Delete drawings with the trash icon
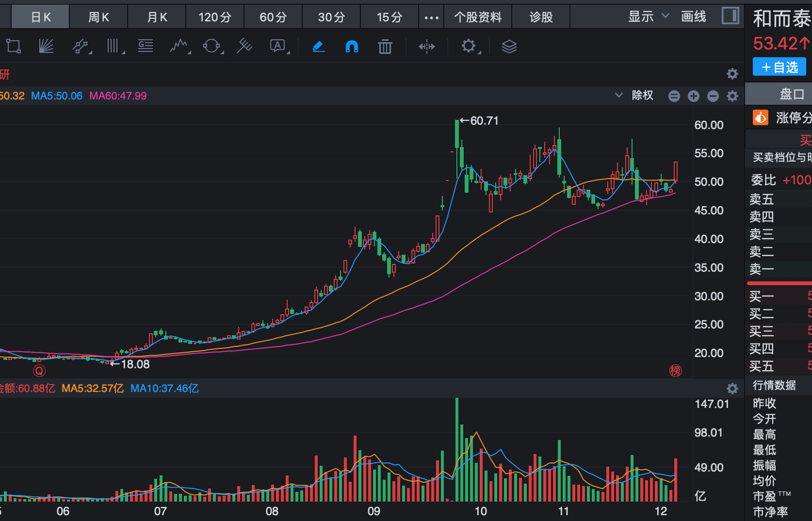Screen dimensions: 812x521 [385, 47]
